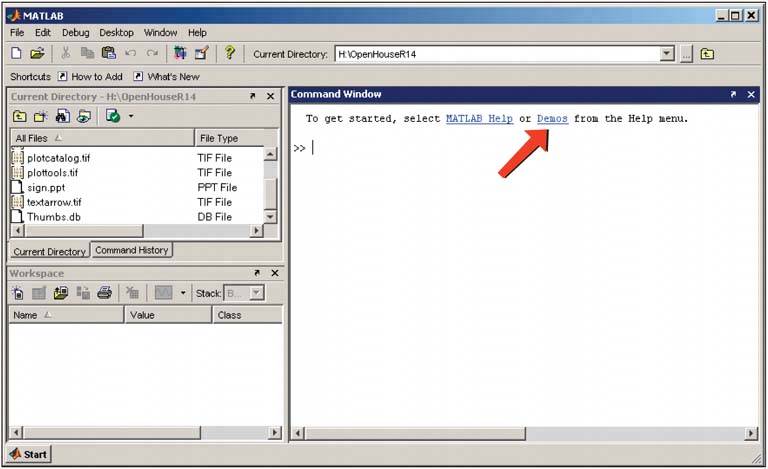Click the Open file folder icon
The height and width of the screenshot is (469, 768).
37,53
